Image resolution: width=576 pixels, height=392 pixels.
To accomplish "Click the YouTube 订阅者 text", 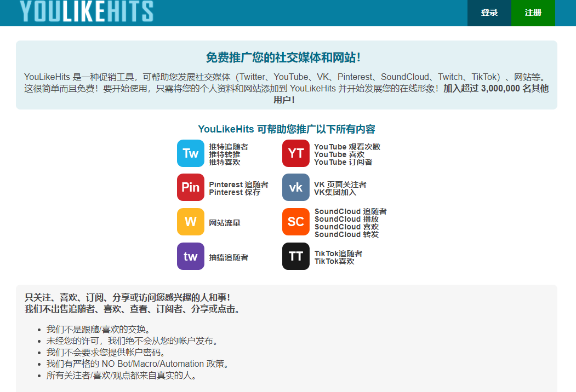I will click(343, 162).
